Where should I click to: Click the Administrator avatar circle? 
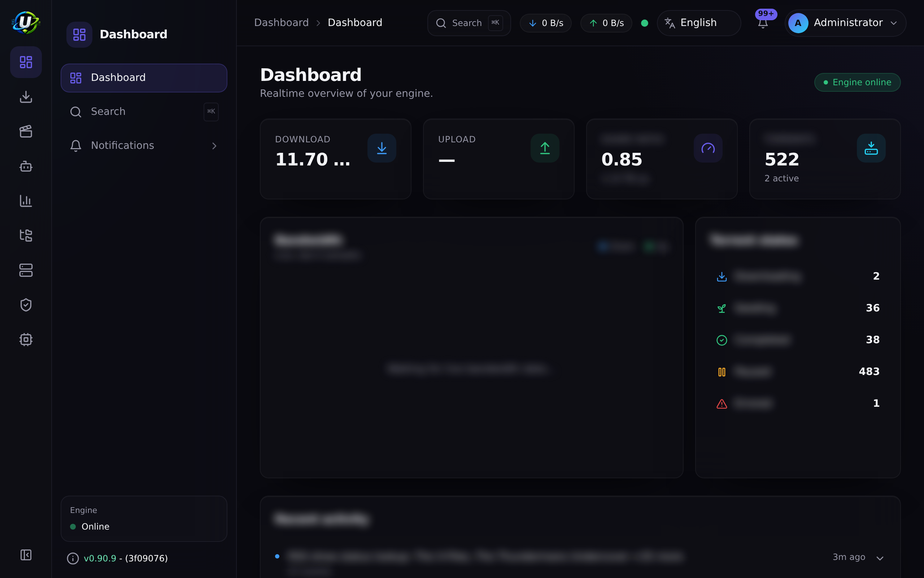(x=798, y=23)
